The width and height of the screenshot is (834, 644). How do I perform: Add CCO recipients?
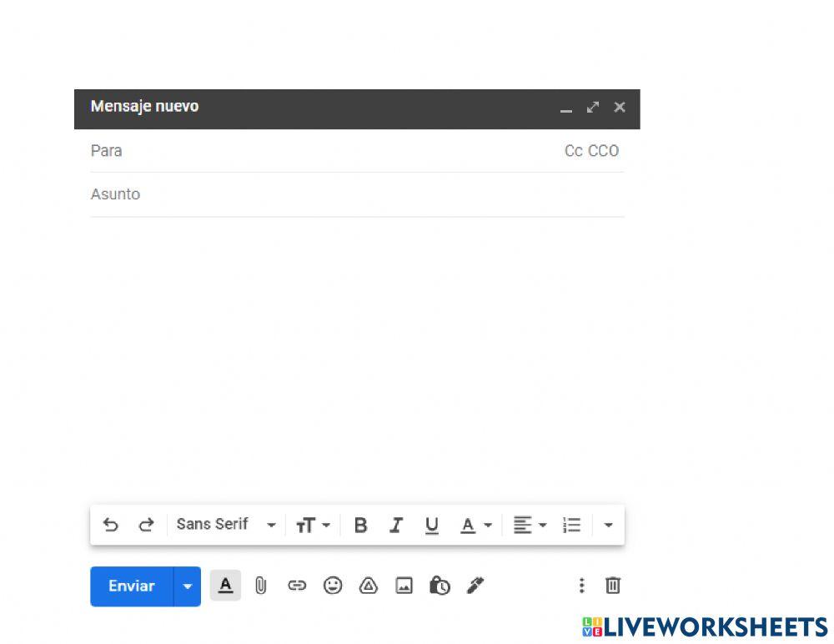pos(604,151)
